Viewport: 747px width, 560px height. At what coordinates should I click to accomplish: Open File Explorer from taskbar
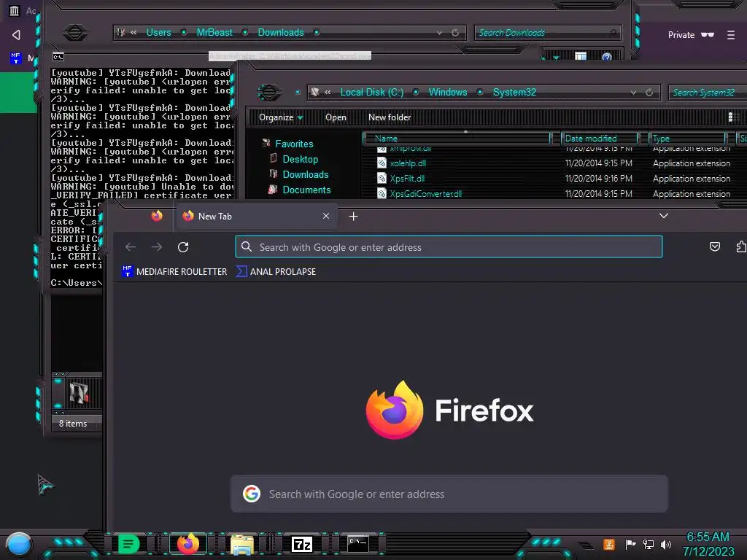pos(242,545)
